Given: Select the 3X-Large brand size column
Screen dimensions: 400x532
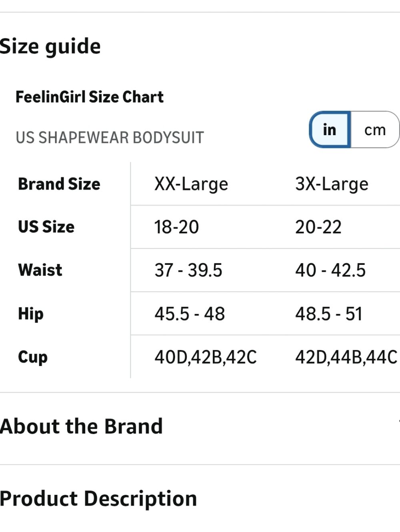Looking at the screenshot, I should click(332, 184).
